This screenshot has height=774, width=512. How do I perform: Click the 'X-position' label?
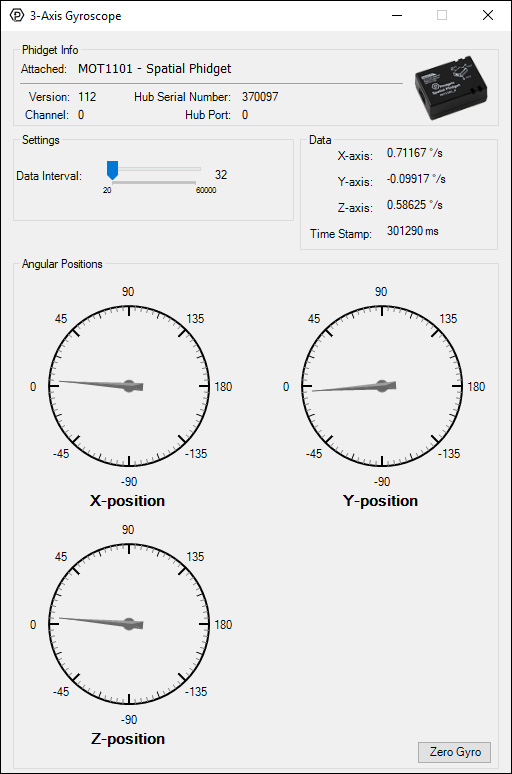click(x=127, y=501)
